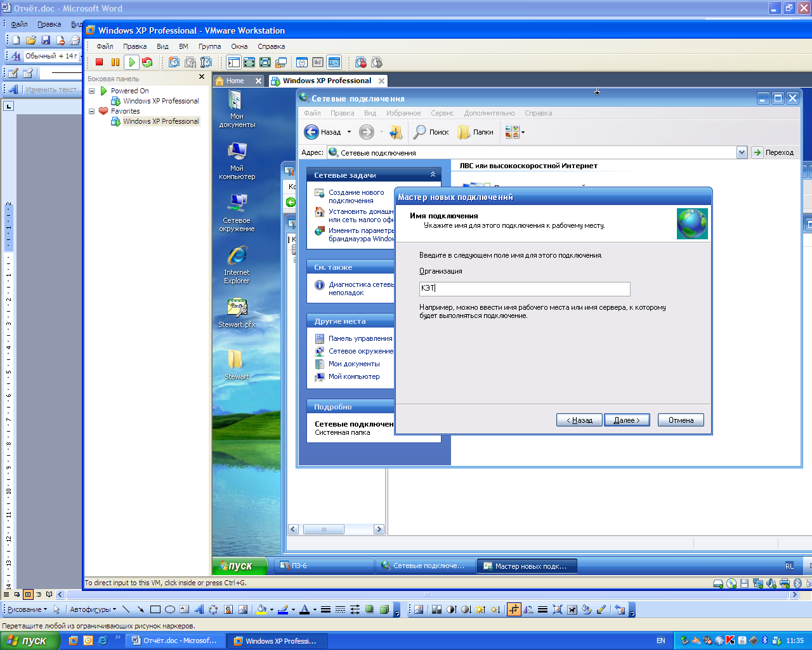Click the VMware Replay icon

click(x=377, y=62)
